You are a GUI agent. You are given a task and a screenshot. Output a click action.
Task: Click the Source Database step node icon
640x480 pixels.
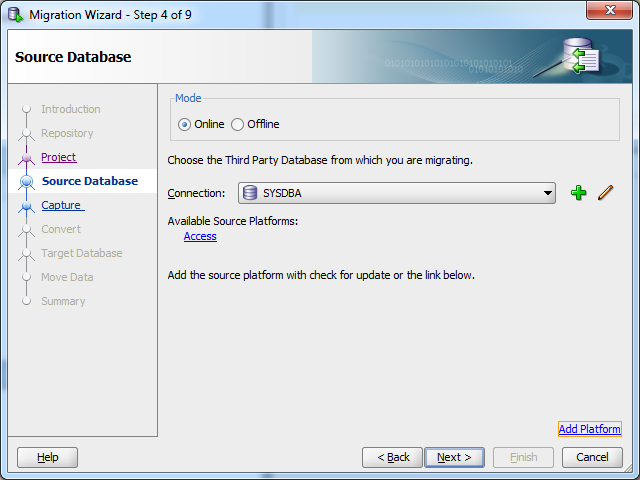pyautogui.click(x=27, y=181)
